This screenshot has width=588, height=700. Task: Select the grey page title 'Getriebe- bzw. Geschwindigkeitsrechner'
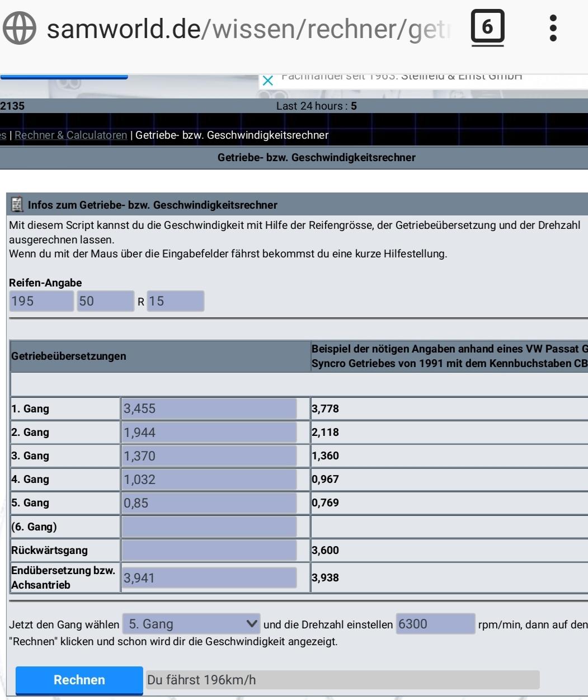(x=317, y=158)
